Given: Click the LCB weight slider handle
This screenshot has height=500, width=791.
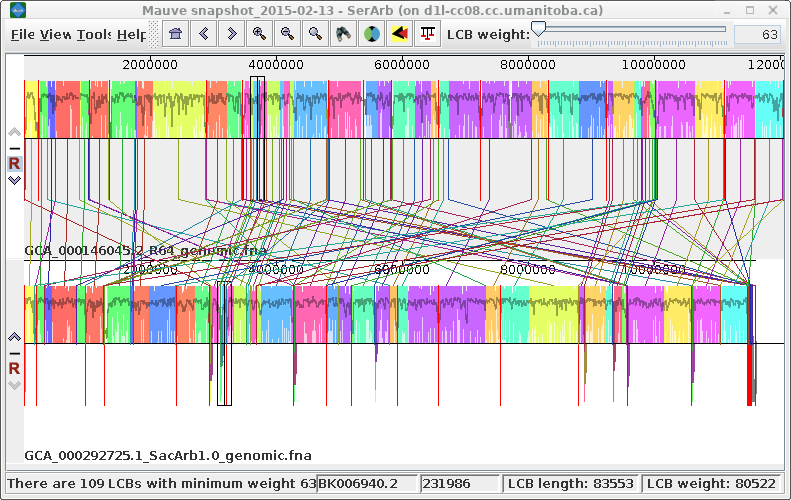Looking at the screenshot, I should point(539,30).
